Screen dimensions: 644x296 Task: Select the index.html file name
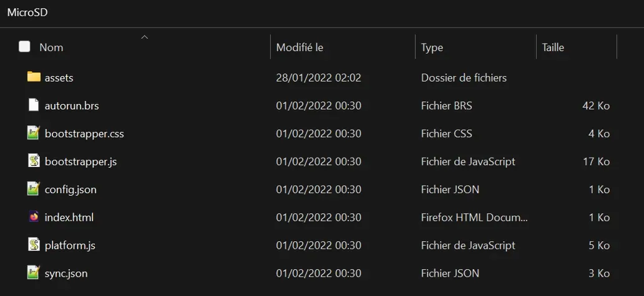(x=69, y=217)
